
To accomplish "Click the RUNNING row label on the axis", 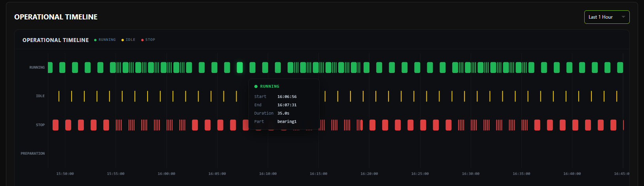I will tap(37, 67).
